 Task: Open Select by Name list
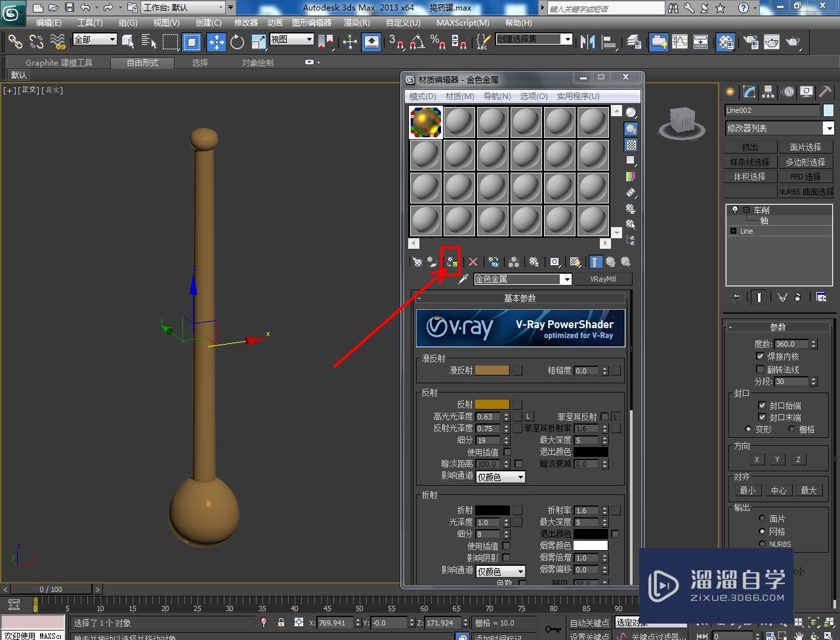pyautogui.click(x=149, y=41)
